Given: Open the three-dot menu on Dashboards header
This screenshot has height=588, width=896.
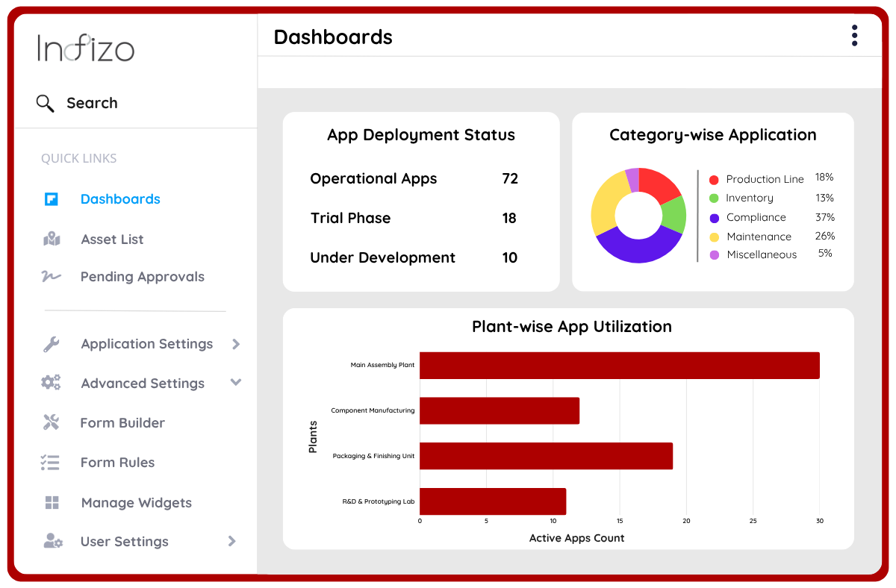Looking at the screenshot, I should [853, 34].
